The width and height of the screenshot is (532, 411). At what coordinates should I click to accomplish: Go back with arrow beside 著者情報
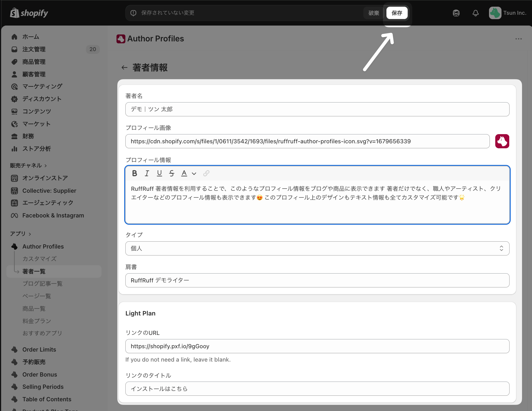[124, 67]
